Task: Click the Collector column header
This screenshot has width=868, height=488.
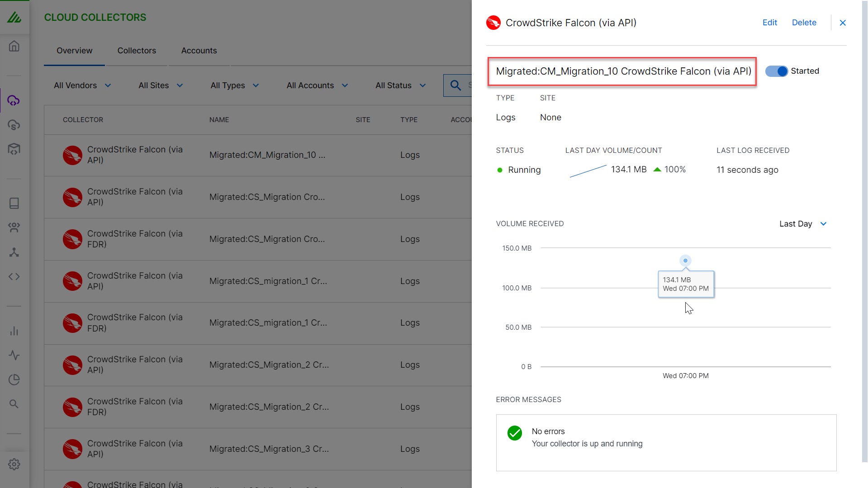Action: pos(83,120)
